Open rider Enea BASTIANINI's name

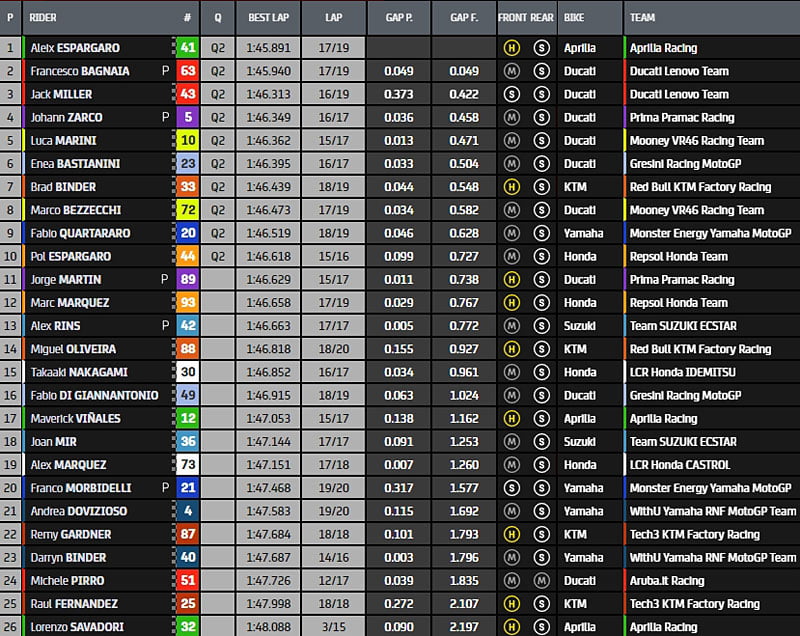tap(75, 164)
